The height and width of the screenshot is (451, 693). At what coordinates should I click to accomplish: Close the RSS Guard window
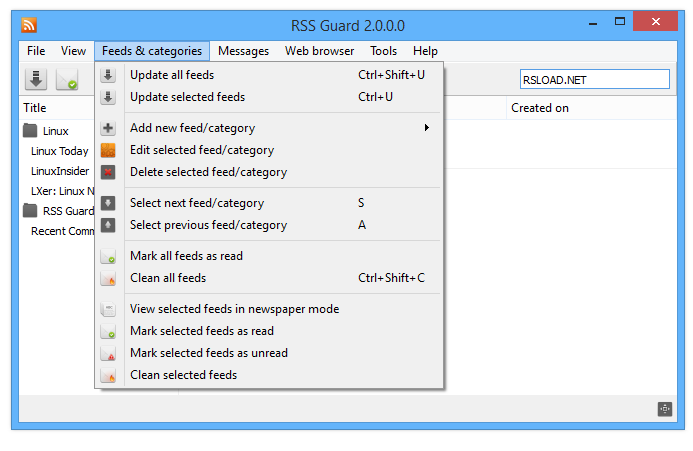click(x=655, y=21)
